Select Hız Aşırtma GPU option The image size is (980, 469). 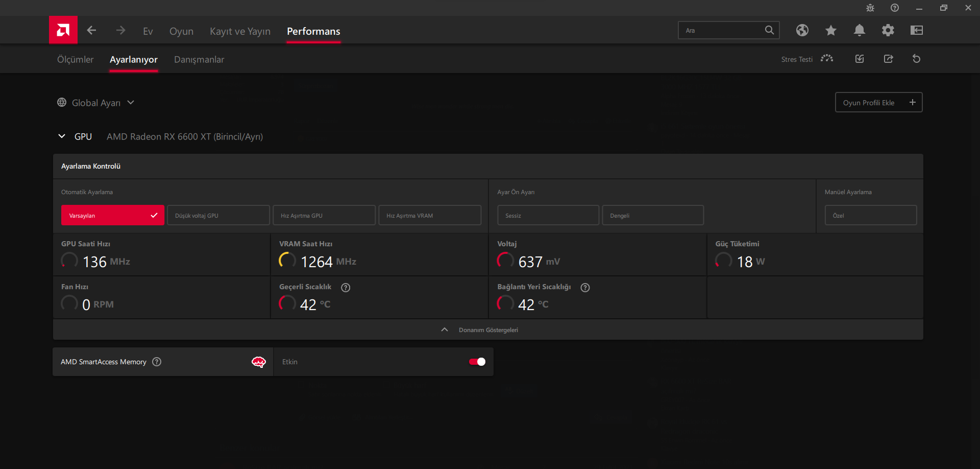324,215
